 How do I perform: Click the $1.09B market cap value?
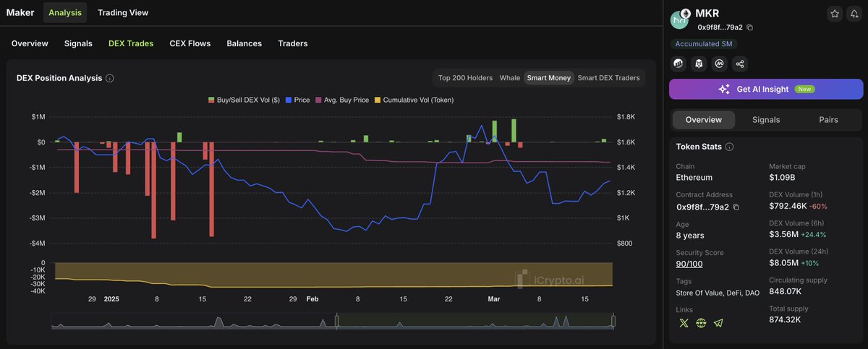tap(782, 177)
